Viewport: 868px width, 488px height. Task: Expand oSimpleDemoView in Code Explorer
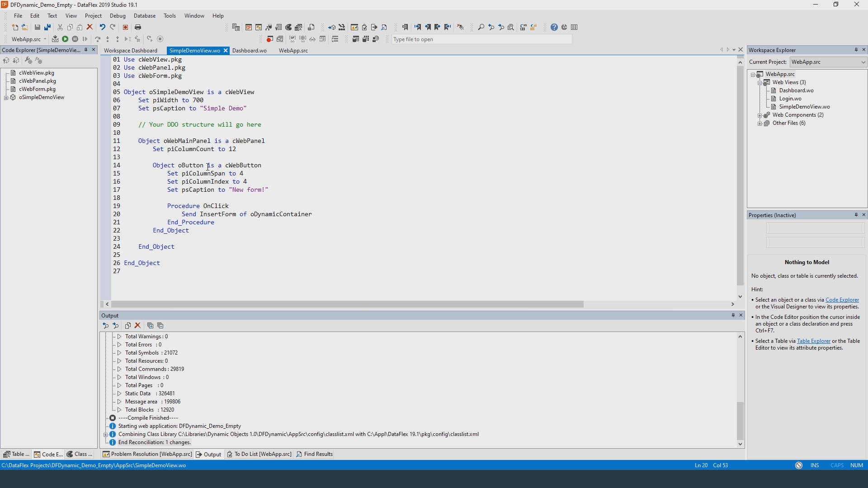point(6,98)
